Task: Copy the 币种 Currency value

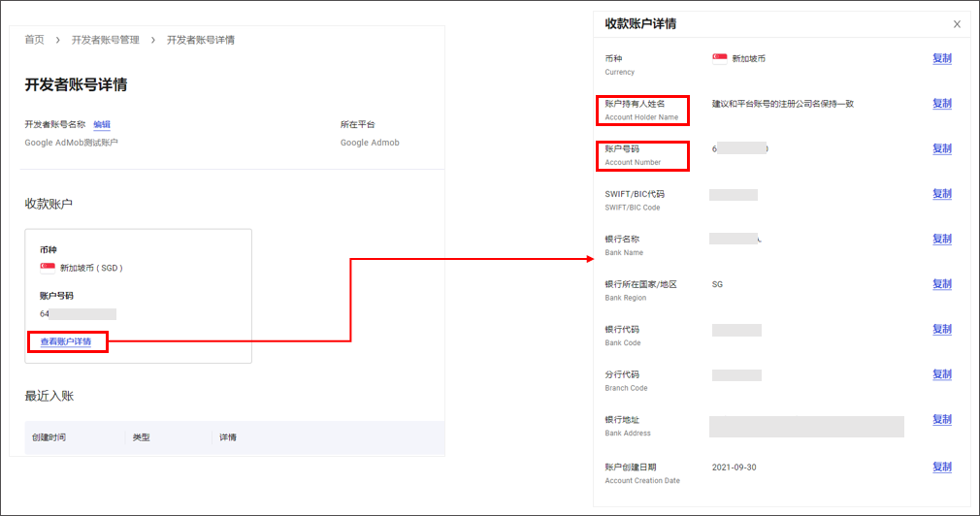Action: [x=942, y=58]
